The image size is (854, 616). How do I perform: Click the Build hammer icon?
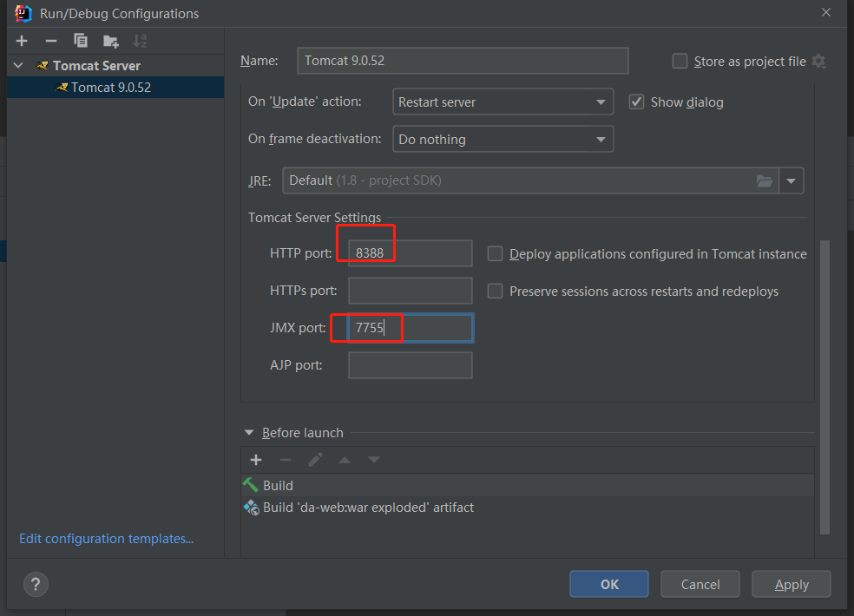click(251, 485)
